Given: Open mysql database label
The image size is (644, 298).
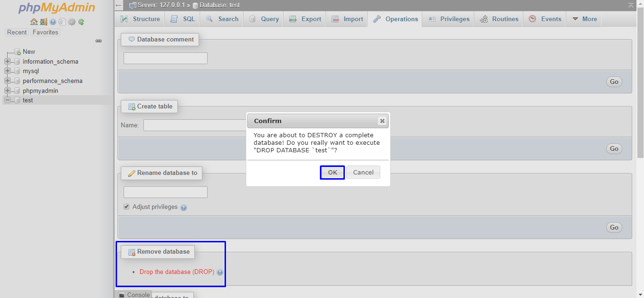Looking at the screenshot, I should (31, 71).
